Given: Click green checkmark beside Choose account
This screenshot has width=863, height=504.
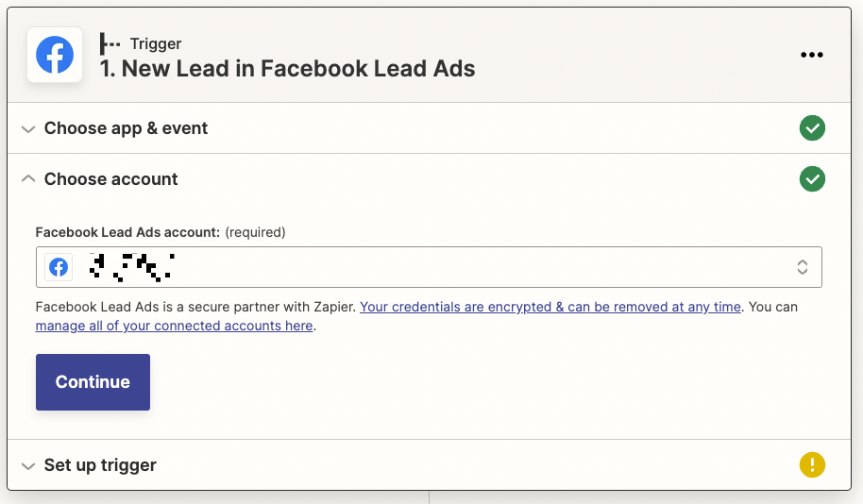Looking at the screenshot, I should [x=812, y=179].
